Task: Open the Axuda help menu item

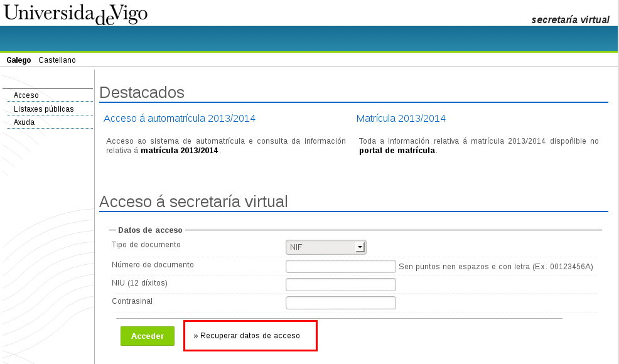Action: [x=24, y=122]
